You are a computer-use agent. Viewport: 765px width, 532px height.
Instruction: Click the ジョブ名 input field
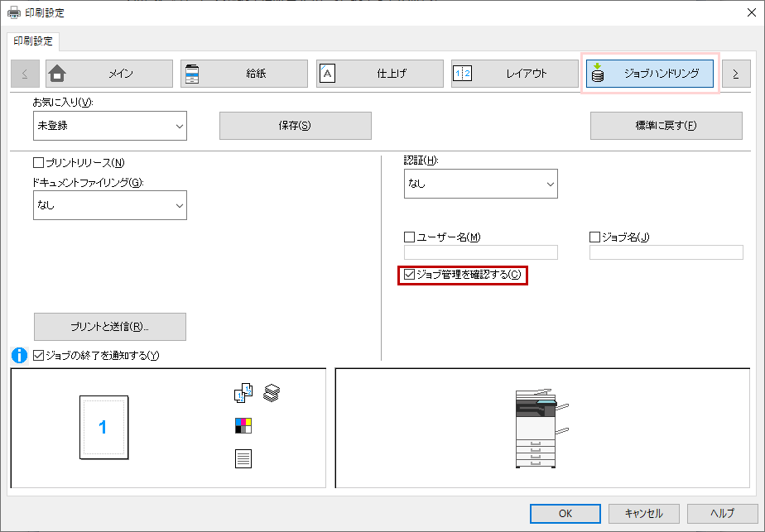666,252
